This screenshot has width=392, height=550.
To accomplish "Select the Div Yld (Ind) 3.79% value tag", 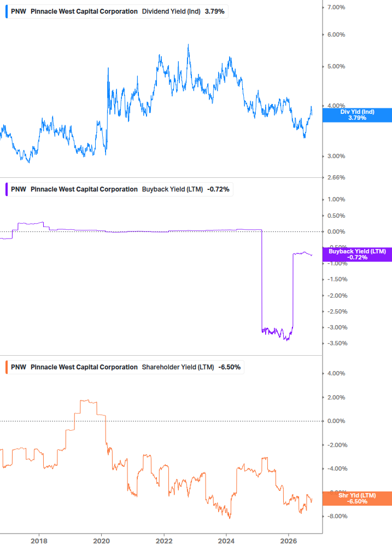I will click(x=357, y=115).
